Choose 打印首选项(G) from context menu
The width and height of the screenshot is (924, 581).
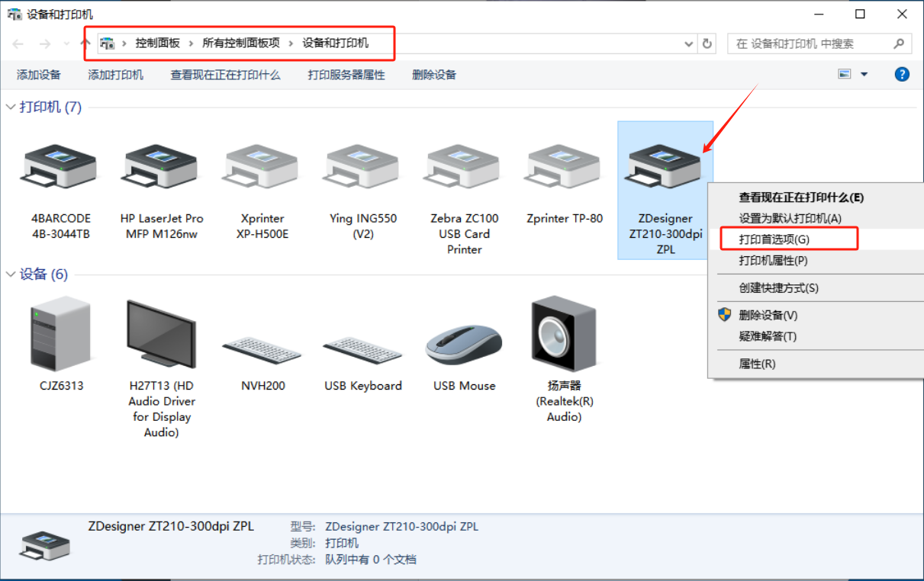(774, 239)
